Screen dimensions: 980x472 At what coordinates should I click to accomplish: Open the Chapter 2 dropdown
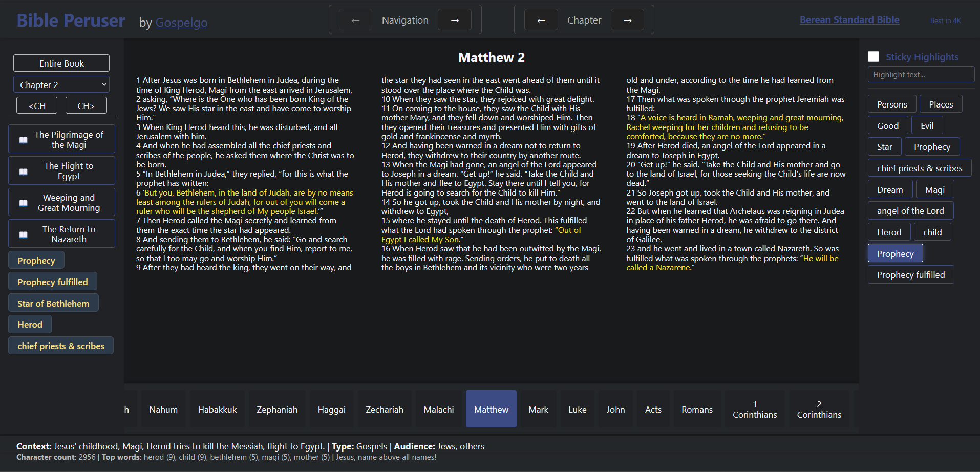(x=61, y=85)
